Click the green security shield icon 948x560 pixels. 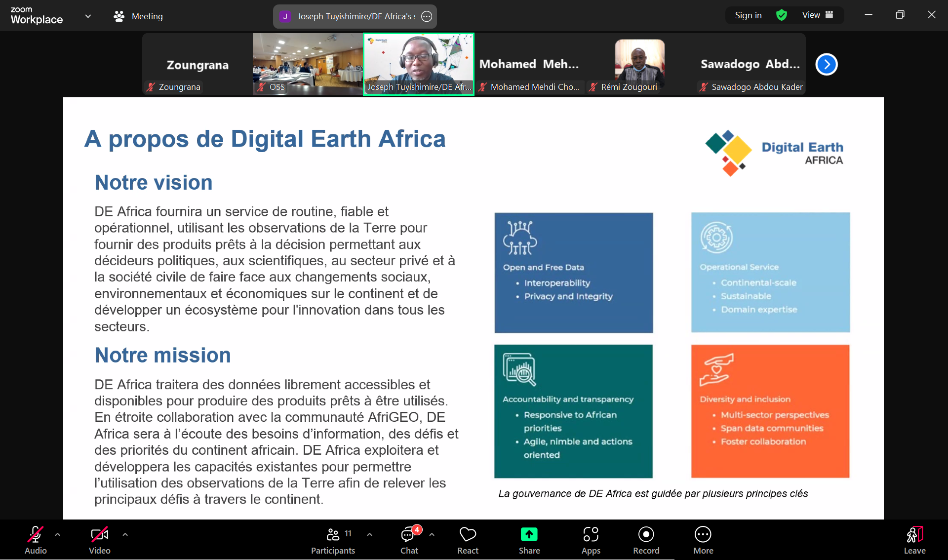coord(781,15)
